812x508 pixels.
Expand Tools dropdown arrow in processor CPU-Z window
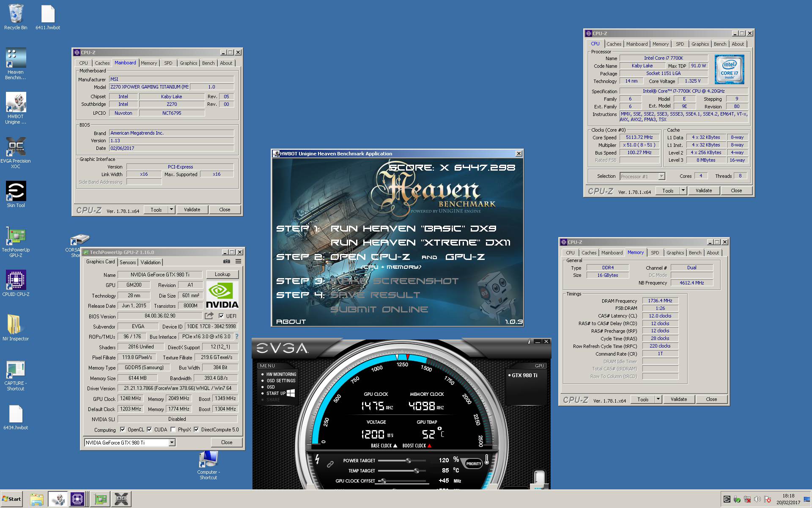click(x=683, y=190)
